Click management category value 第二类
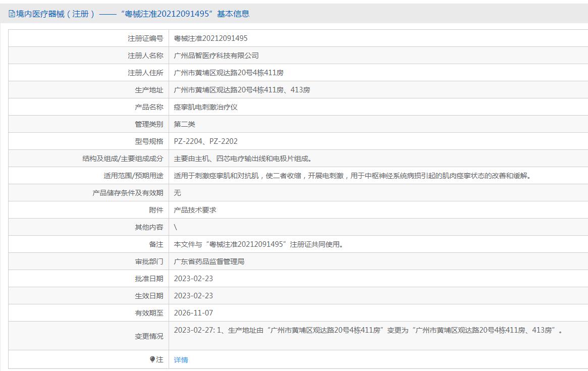Viewport: 588px width, 371px height. (184, 124)
